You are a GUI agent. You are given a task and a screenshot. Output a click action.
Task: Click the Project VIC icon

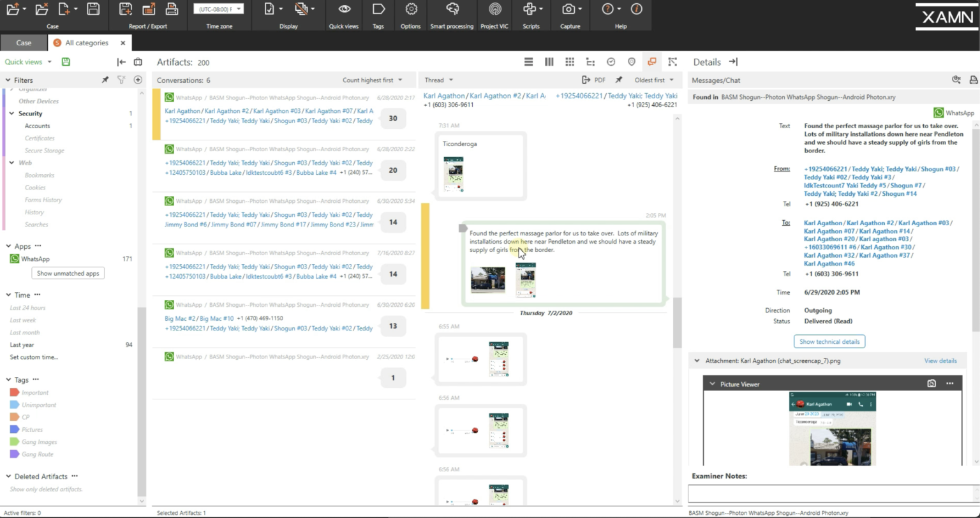point(494,10)
